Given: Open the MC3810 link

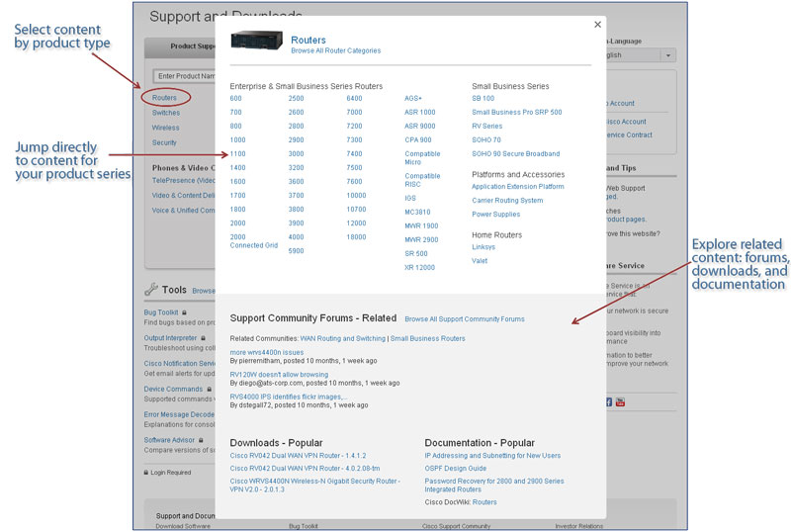Looking at the screenshot, I should click(x=417, y=213).
